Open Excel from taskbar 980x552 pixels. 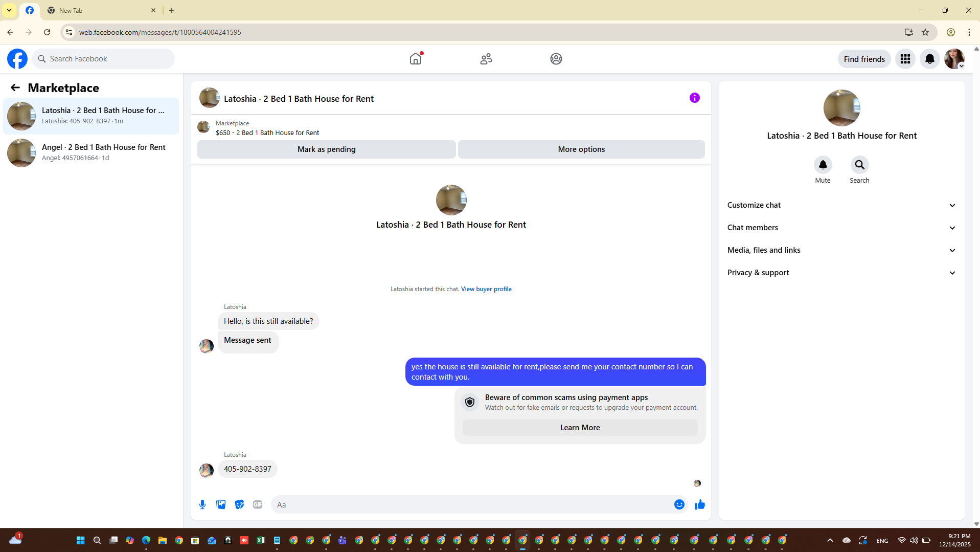[260, 540]
